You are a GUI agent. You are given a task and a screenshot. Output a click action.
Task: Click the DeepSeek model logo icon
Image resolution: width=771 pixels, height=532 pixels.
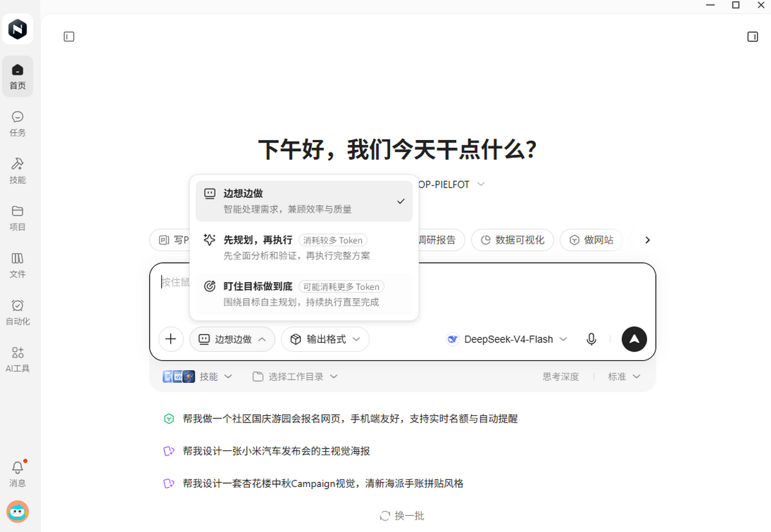point(453,339)
